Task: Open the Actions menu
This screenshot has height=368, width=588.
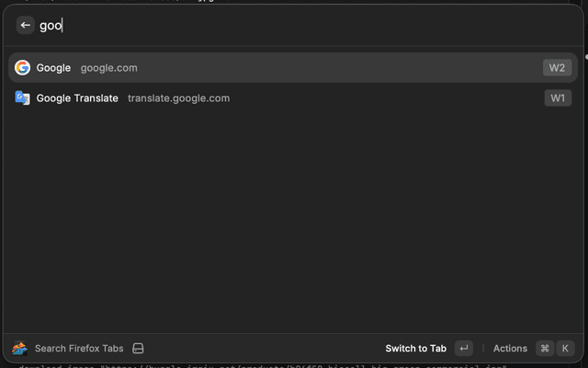Action: tap(510, 349)
